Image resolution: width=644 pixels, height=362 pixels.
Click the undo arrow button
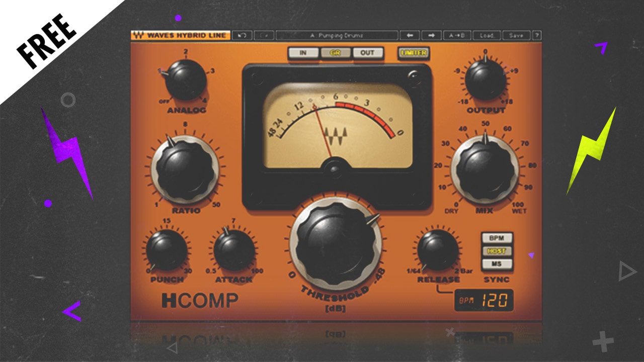(243, 36)
